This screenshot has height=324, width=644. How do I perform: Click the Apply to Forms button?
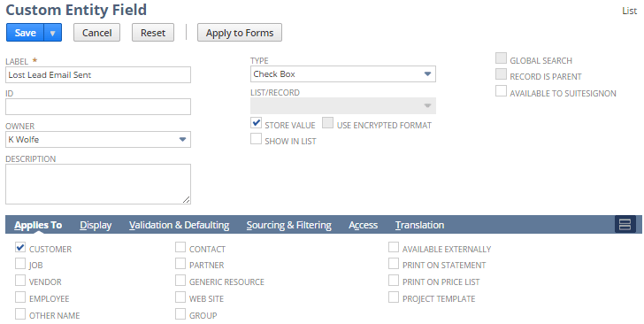tap(240, 33)
